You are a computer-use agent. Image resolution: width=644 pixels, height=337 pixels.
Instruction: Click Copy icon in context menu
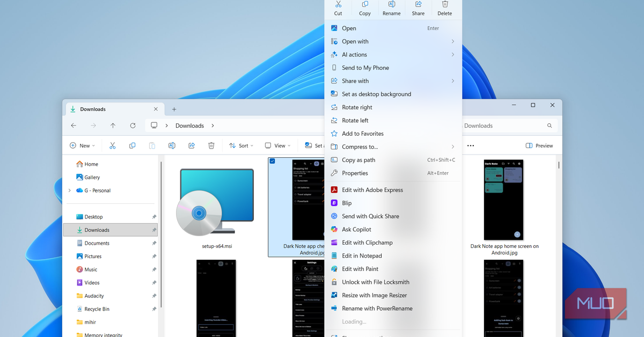point(365,4)
